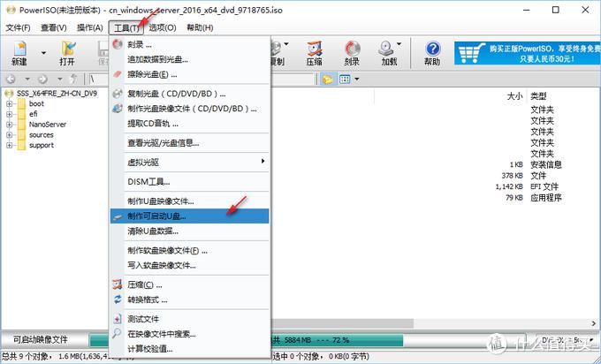The image size is (601, 364).
Task: Select 在映像文件中搜索...
Action: (190, 334)
